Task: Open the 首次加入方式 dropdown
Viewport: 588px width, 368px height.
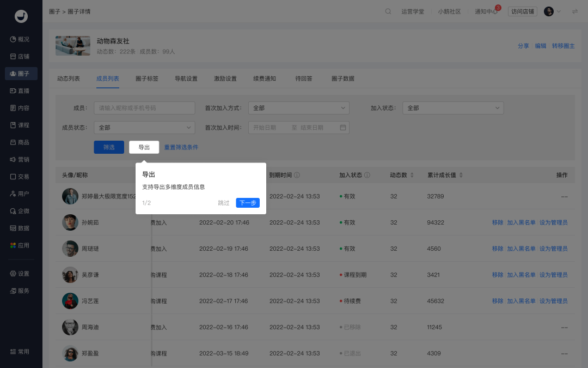Action: coord(298,108)
